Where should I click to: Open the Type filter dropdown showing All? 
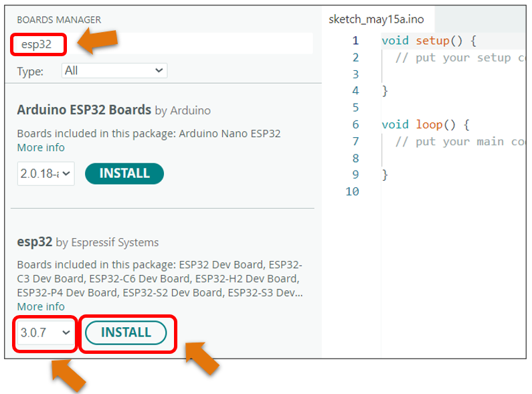[x=114, y=70]
